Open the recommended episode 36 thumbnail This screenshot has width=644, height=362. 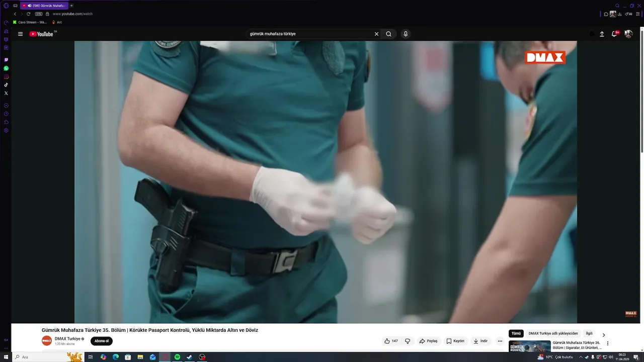click(x=530, y=346)
